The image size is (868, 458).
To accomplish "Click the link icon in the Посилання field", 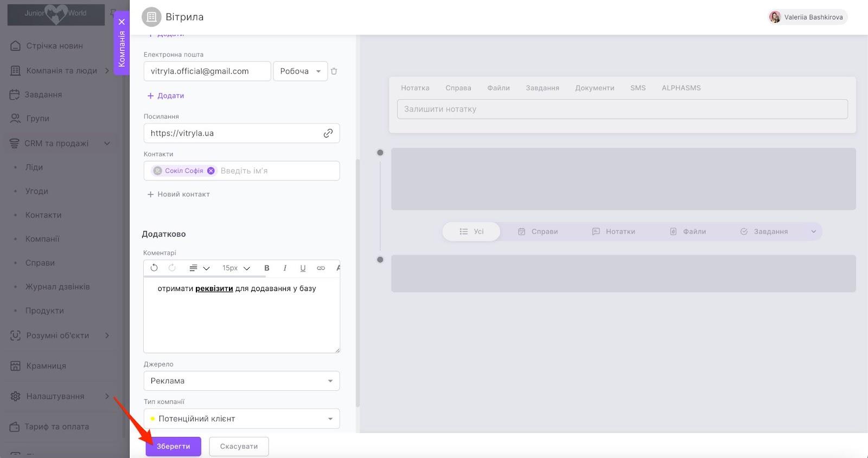I will click(x=328, y=133).
